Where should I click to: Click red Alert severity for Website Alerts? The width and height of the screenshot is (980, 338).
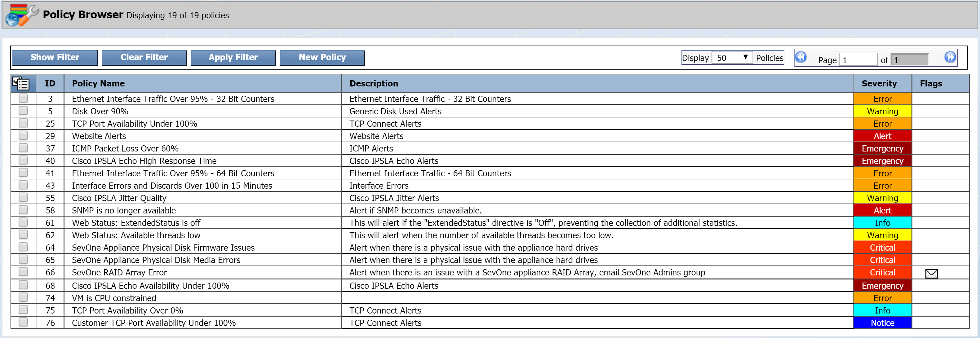tap(882, 136)
